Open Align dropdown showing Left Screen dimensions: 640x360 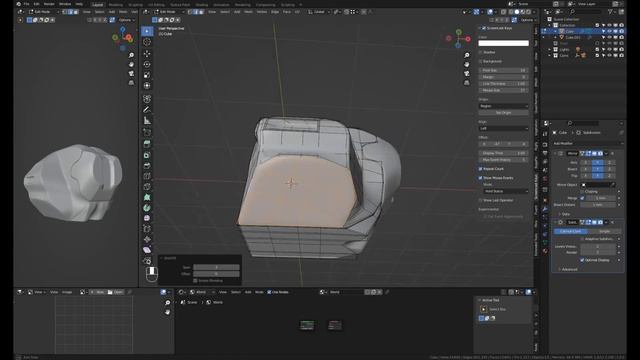[503, 129]
